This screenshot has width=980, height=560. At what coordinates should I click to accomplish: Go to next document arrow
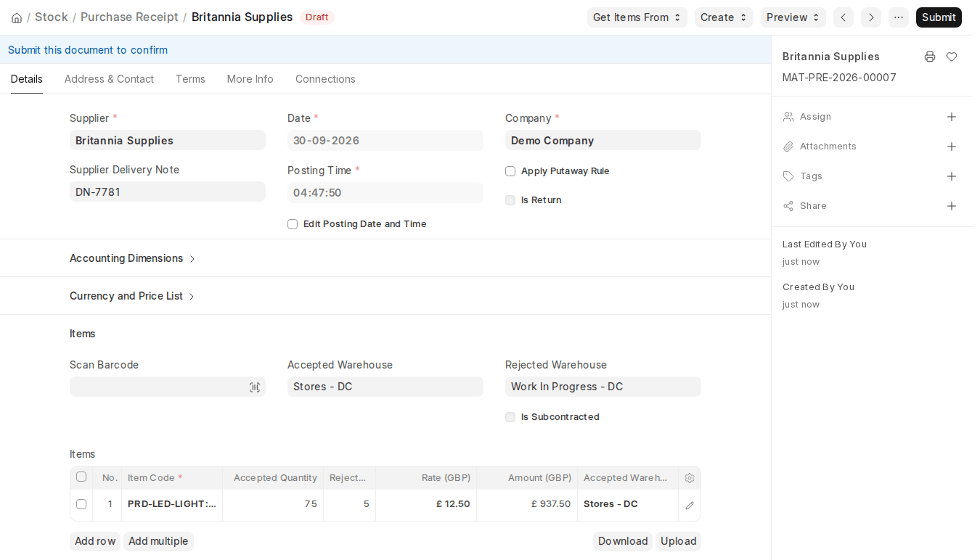coord(871,17)
